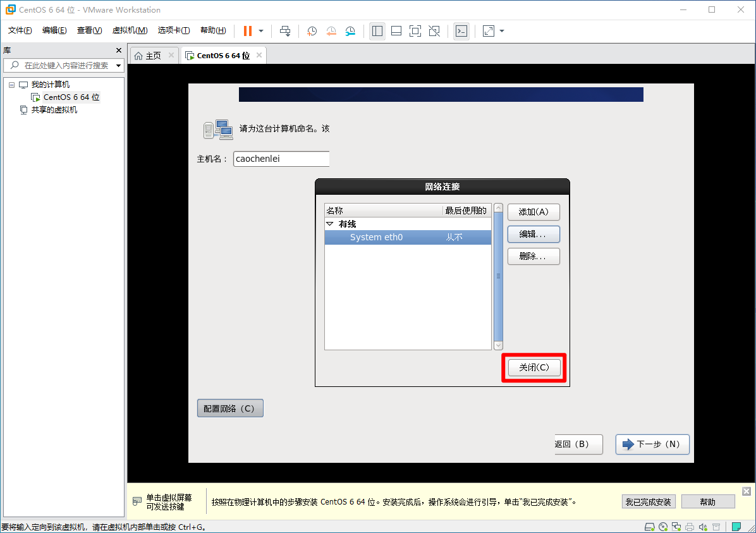This screenshot has height=533, width=756.
Task: Open the 查看(V) menu
Action: 89,30
